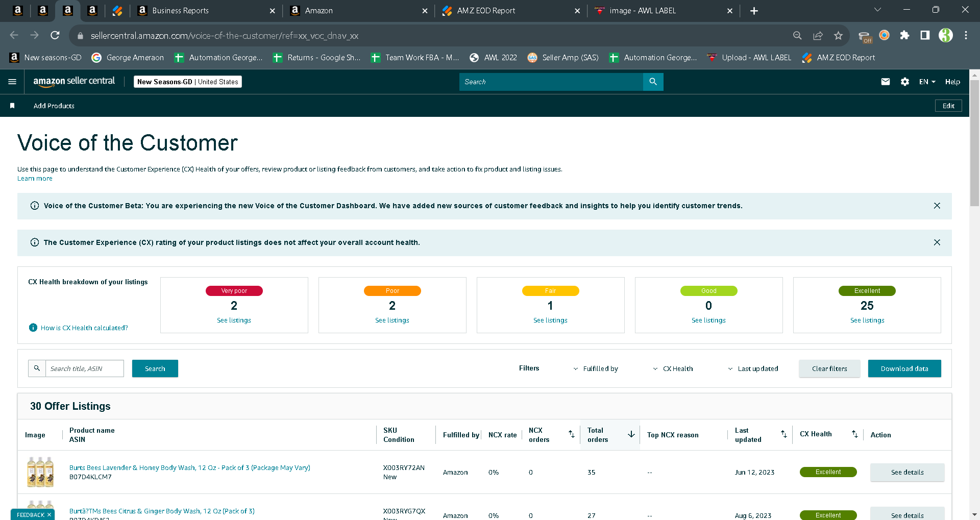Image resolution: width=980 pixels, height=520 pixels.
Task: Click the Search title, ASIN input field
Action: click(x=85, y=368)
